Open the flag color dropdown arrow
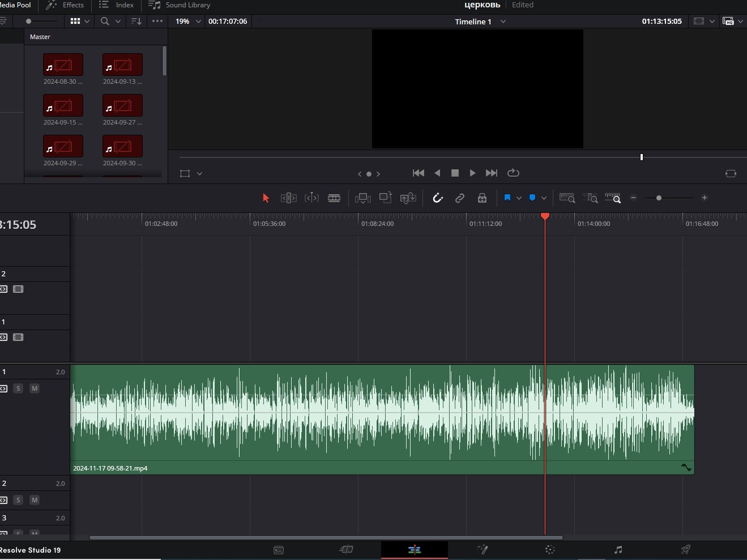Viewport: 747px width, 560px height. click(519, 198)
